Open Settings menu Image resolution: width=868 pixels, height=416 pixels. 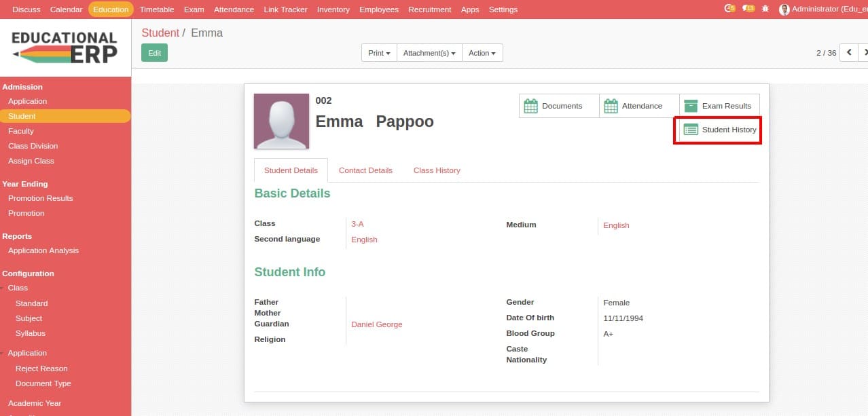click(503, 10)
